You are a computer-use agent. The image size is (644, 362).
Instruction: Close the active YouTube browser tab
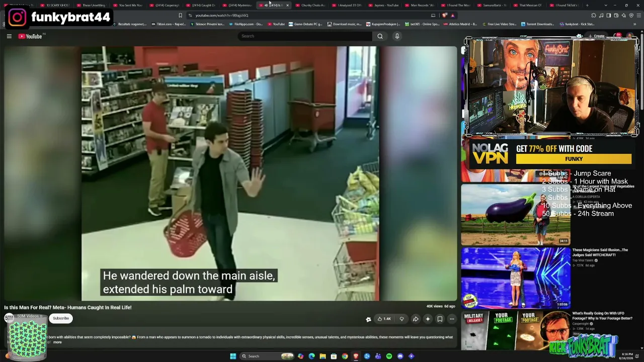point(287,5)
